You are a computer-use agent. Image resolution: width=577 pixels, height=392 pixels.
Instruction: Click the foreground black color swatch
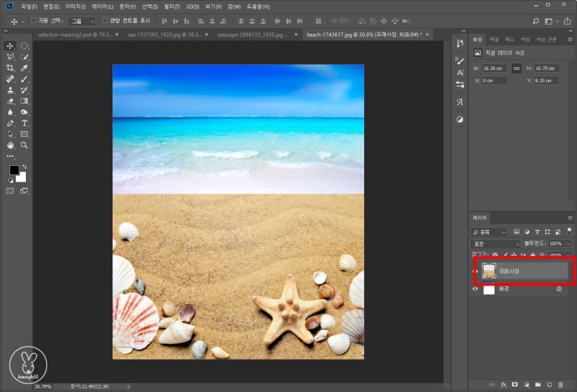14,170
